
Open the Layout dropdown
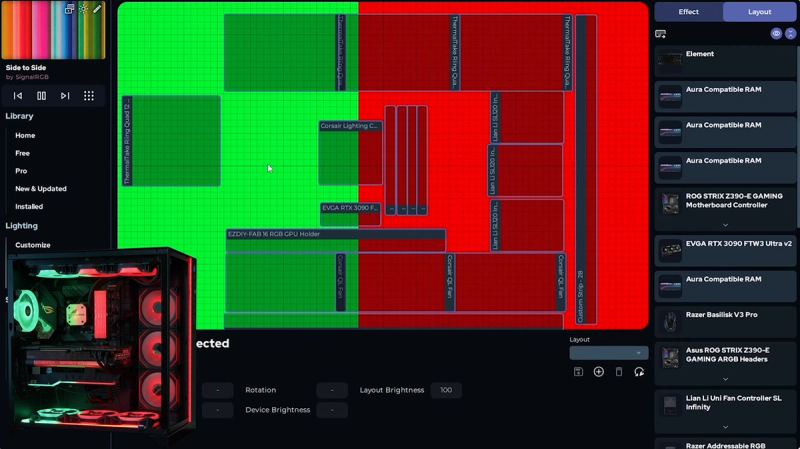point(608,353)
